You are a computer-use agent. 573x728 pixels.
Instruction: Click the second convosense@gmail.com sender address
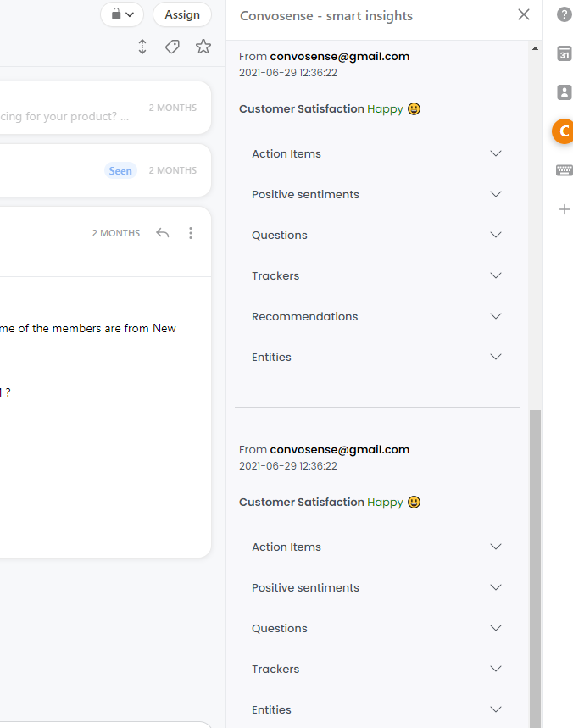click(339, 450)
